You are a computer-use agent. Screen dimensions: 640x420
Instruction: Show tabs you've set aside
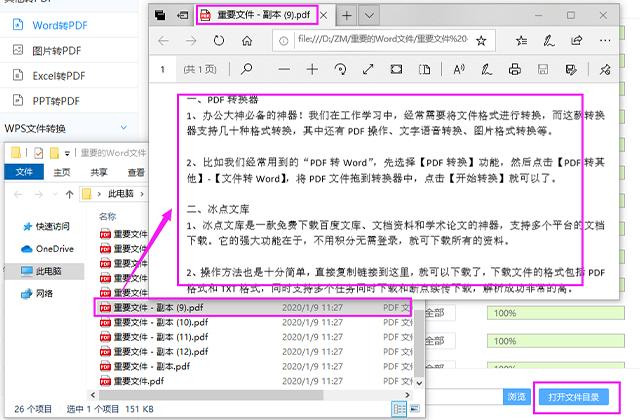(x=160, y=16)
